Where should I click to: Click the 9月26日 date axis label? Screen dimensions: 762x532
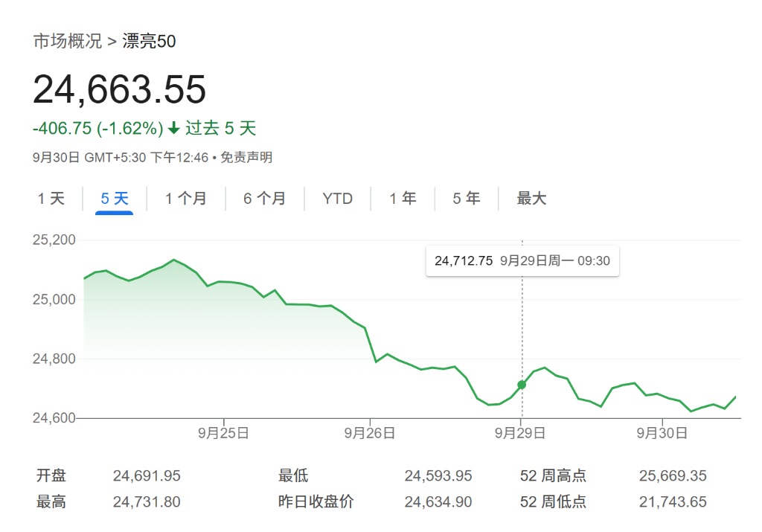[370, 433]
